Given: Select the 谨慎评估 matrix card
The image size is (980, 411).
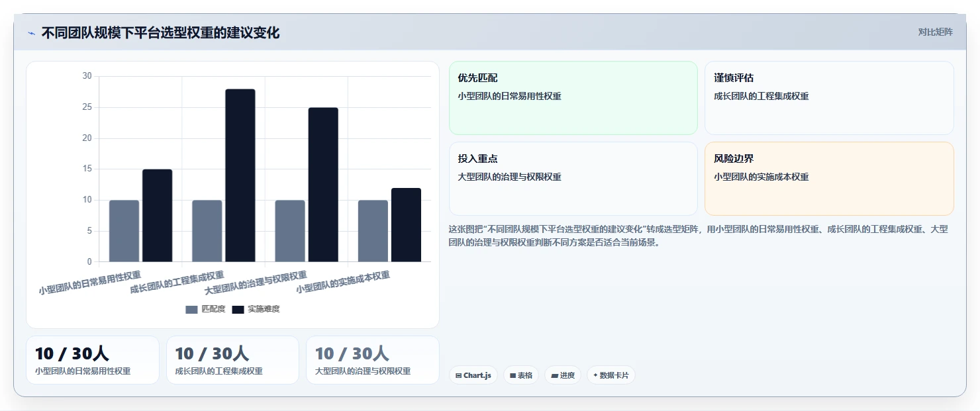Looking at the screenshot, I should tap(829, 98).
